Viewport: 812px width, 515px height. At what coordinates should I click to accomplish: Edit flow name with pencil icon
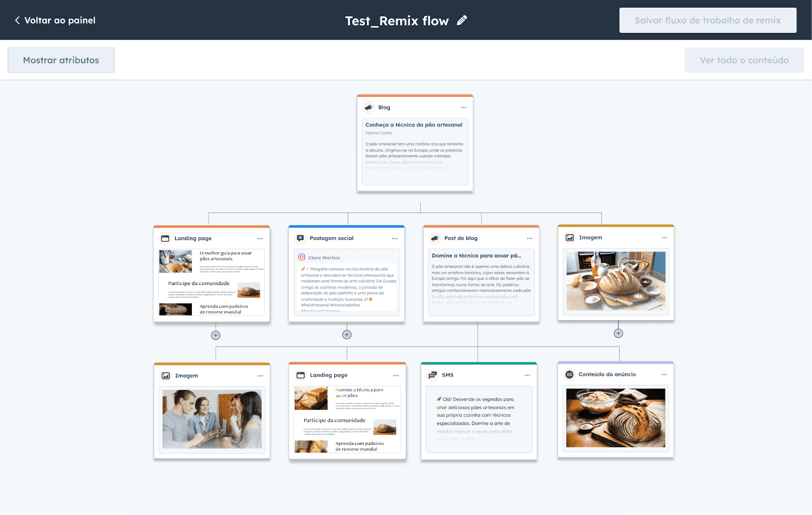pos(461,20)
